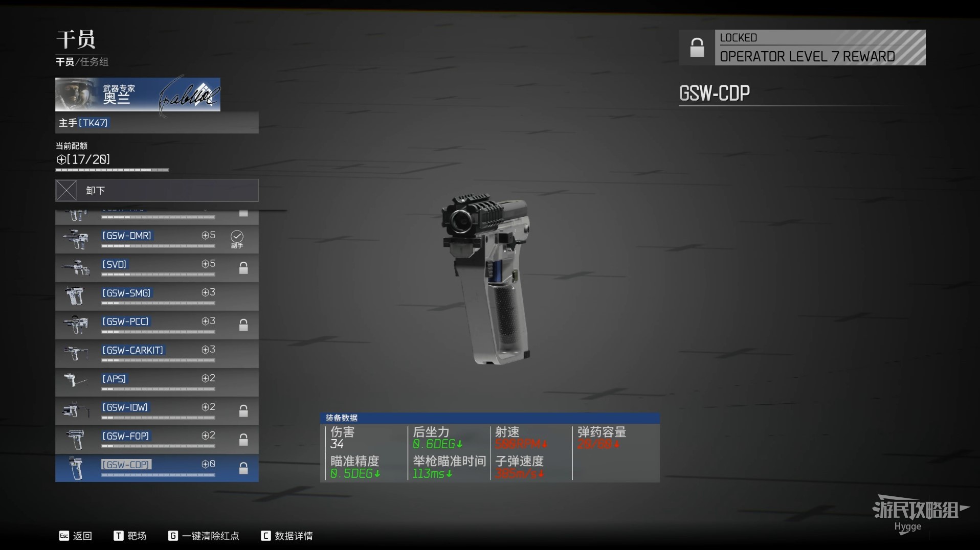Click the Esc key icon
This screenshot has width=980, height=550.
(64, 536)
